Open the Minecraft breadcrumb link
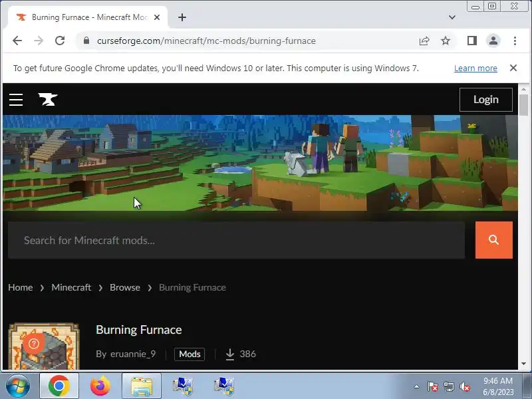Viewport: 532px width, 399px height. tap(71, 287)
